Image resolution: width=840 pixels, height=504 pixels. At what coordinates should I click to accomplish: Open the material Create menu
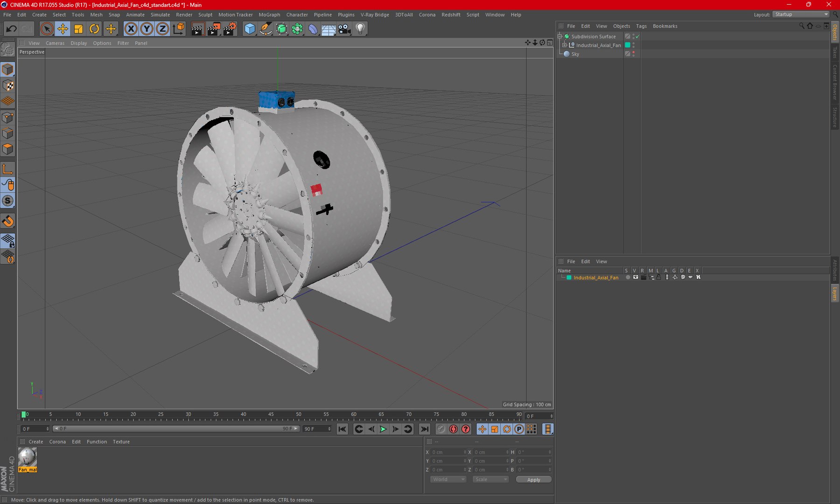[x=35, y=441]
